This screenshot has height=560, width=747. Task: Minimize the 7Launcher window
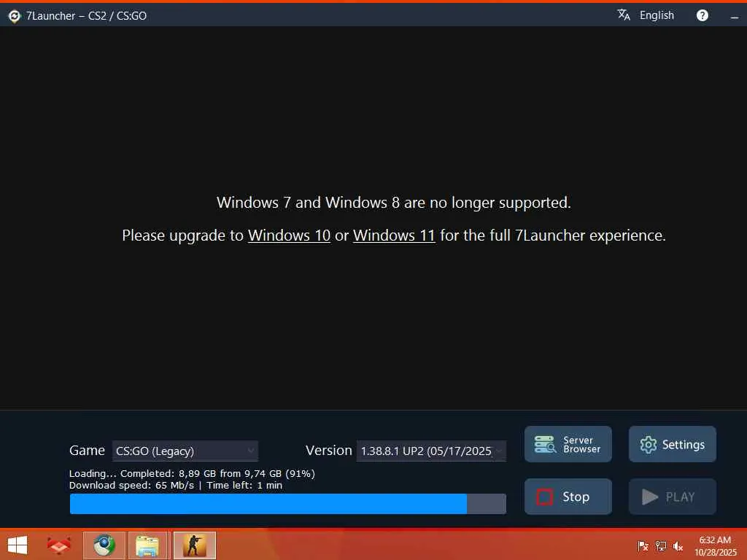(734, 17)
